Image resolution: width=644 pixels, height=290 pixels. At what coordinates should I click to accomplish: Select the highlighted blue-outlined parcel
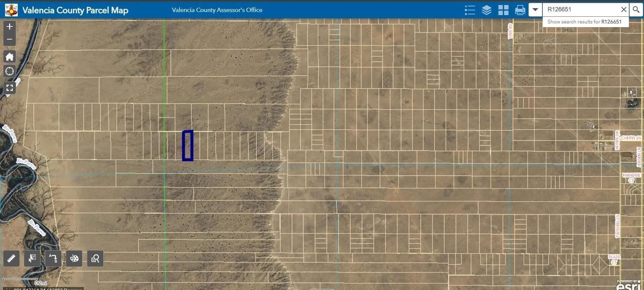point(188,146)
